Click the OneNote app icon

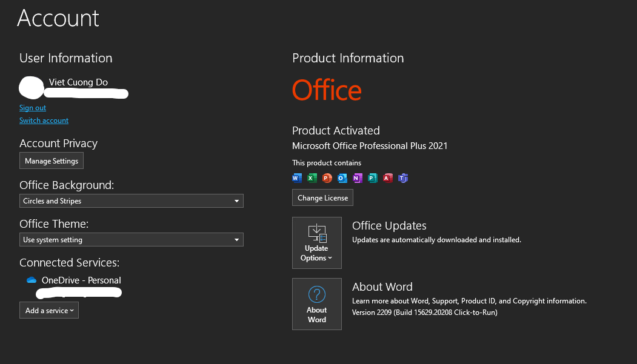pos(358,177)
